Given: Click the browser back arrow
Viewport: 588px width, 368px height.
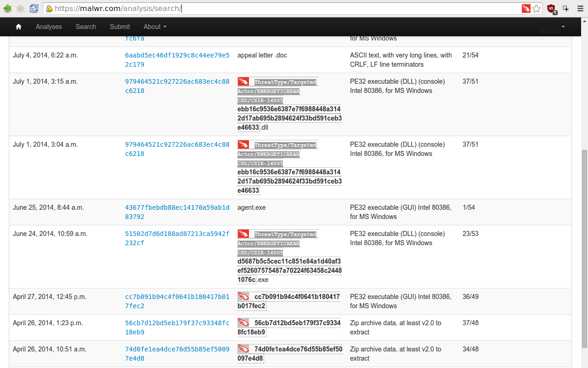Looking at the screenshot, I should tap(7, 8).
